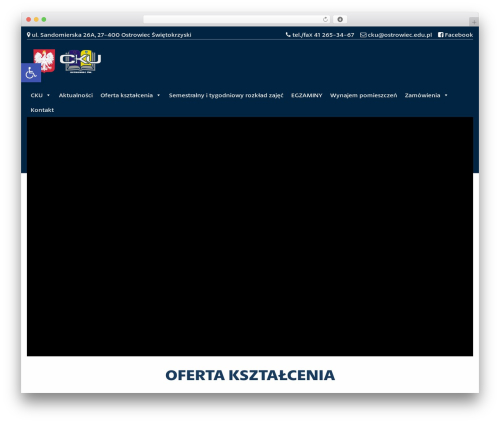
Task: Click the red close window button
Action: 29,19
